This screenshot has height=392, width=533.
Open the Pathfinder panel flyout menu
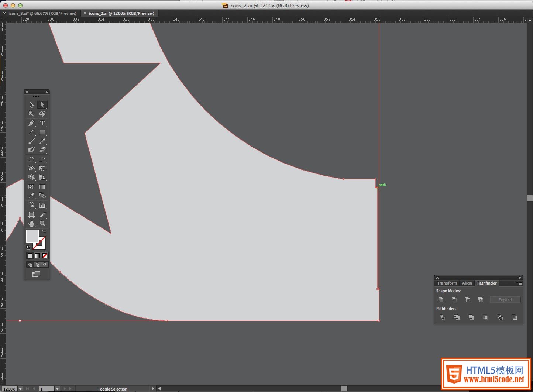519,283
